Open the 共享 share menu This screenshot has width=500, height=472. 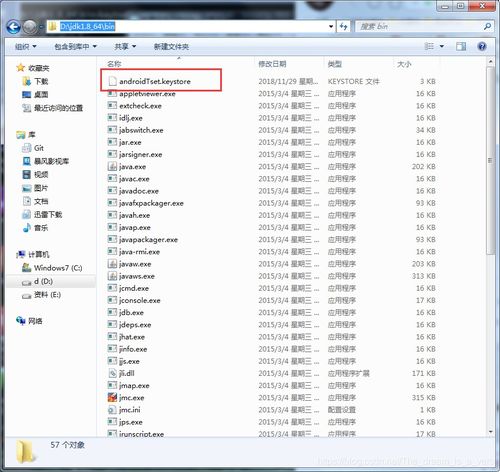pyautogui.click(x=125, y=47)
